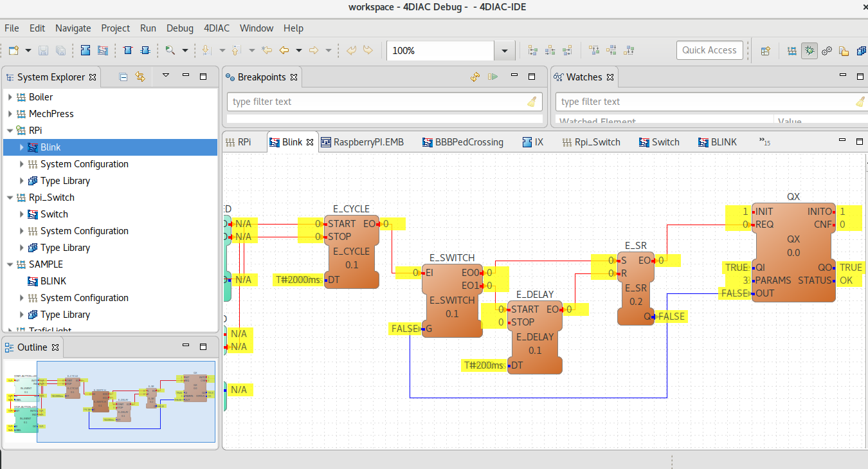Open the search dropdown arrow
Screen dimensions: 868x469
pos(185,50)
